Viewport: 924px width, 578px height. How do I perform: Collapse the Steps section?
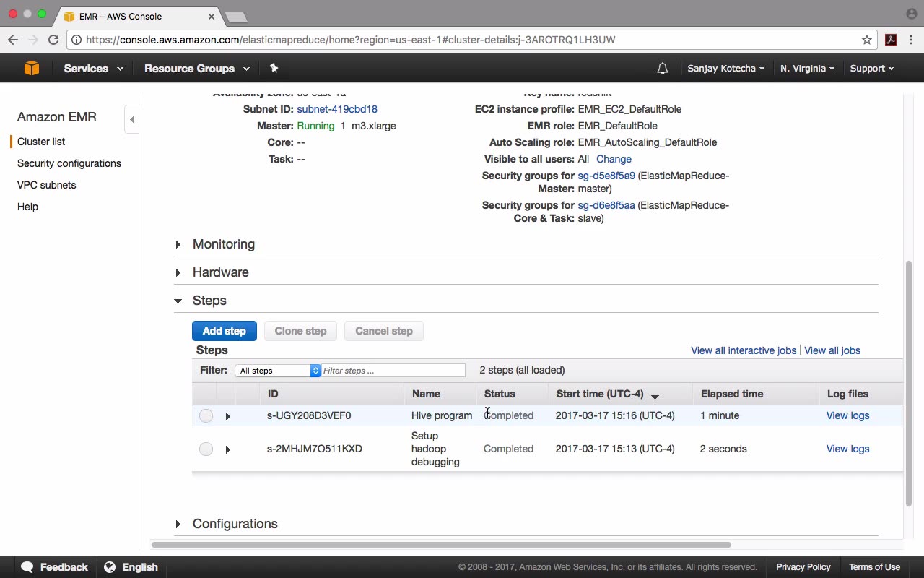pos(178,301)
